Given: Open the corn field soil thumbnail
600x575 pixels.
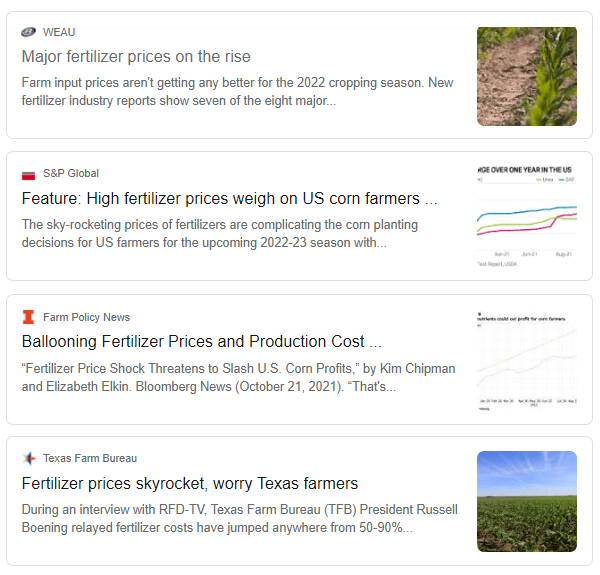Looking at the screenshot, I should coord(527,77).
